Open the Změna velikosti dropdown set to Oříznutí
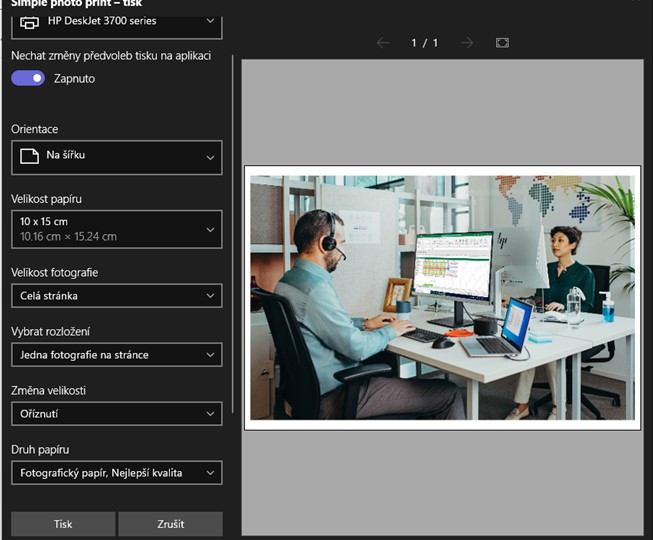The height and width of the screenshot is (540, 653). coord(117,414)
